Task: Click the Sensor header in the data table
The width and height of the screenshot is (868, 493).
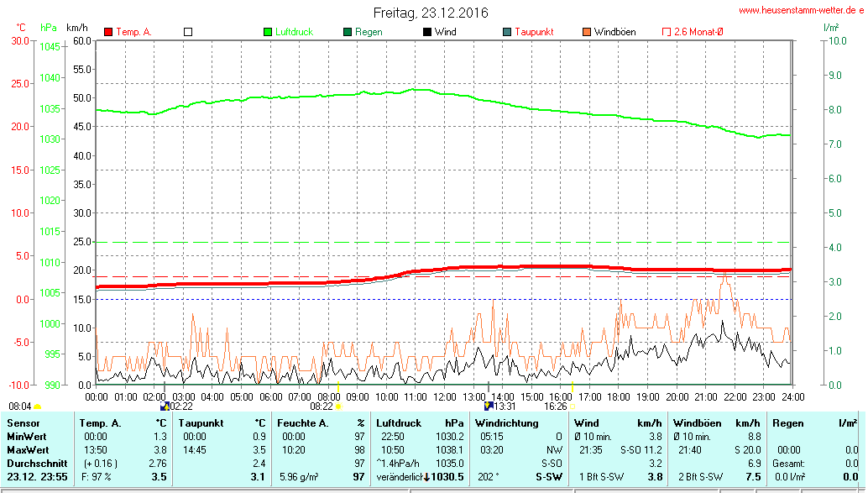Action: (x=24, y=423)
